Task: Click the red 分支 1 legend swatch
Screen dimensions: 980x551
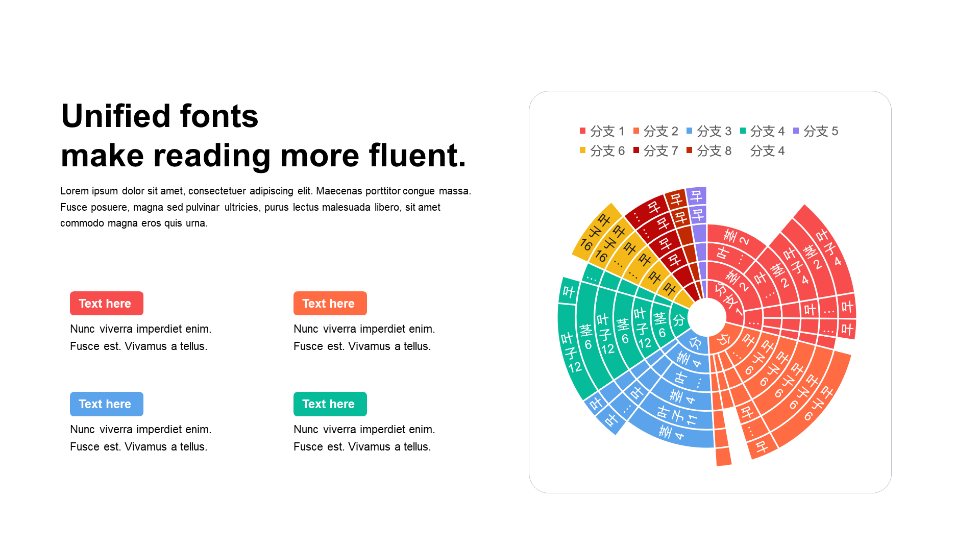Action: pyautogui.click(x=583, y=131)
